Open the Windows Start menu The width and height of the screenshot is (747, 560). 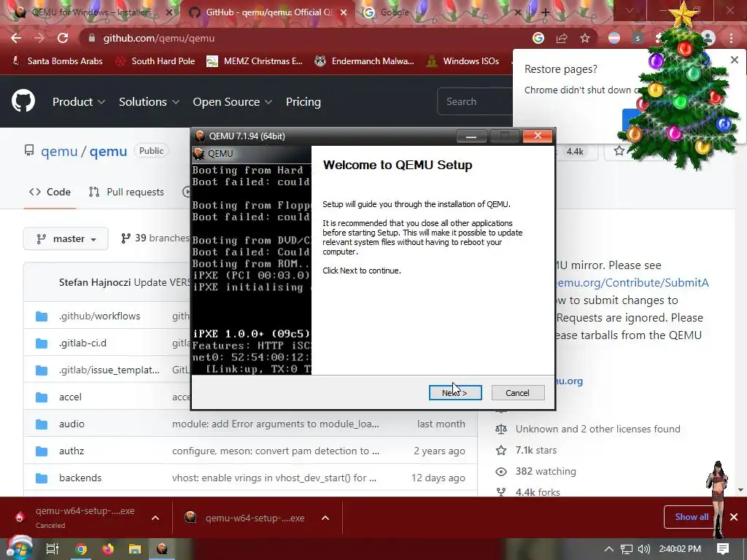tap(19, 548)
